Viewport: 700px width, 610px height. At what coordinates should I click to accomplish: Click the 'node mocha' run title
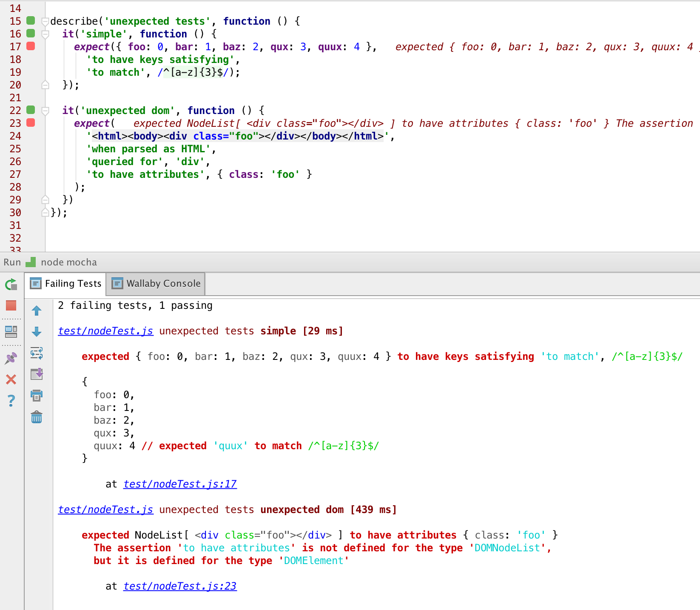pos(69,262)
